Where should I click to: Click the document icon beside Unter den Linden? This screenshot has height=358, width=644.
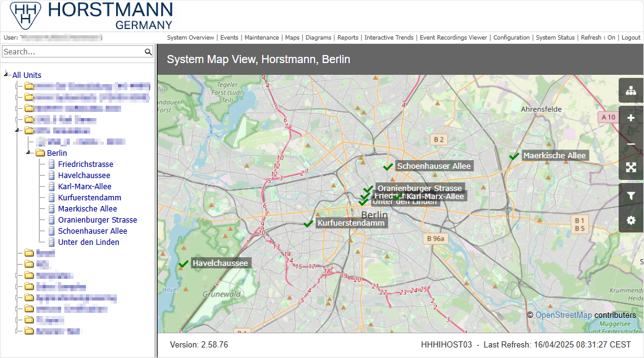tap(52, 242)
